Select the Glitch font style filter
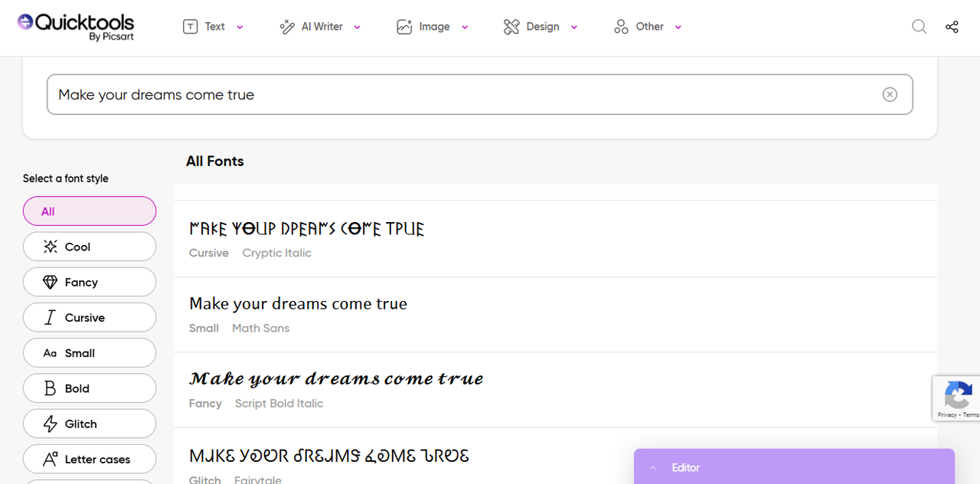 click(90, 423)
